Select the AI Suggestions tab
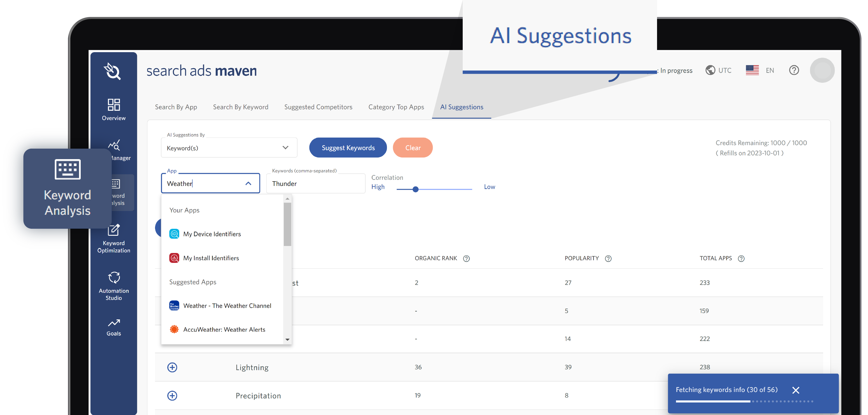 point(462,107)
